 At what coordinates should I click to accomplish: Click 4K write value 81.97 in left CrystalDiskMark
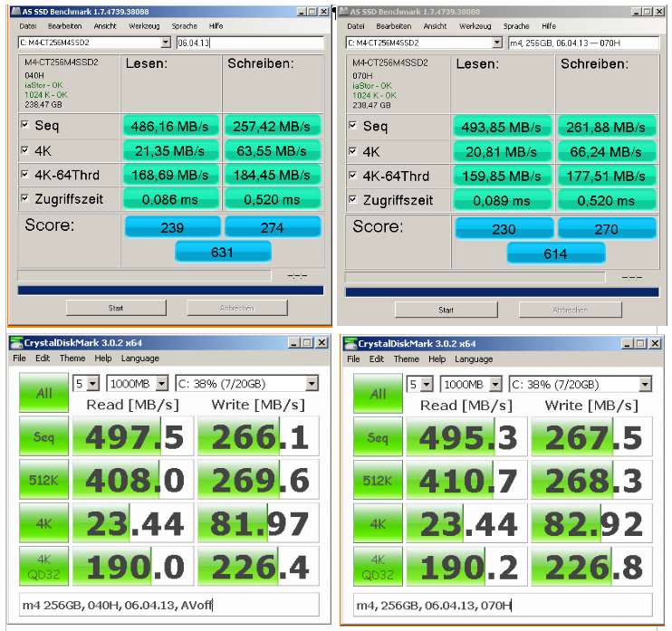coord(258,523)
